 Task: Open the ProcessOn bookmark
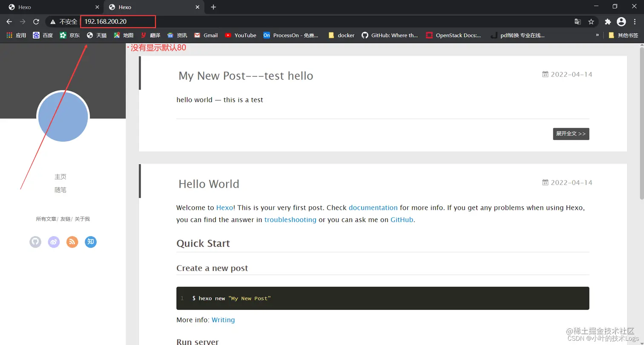click(x=291, y=35)
